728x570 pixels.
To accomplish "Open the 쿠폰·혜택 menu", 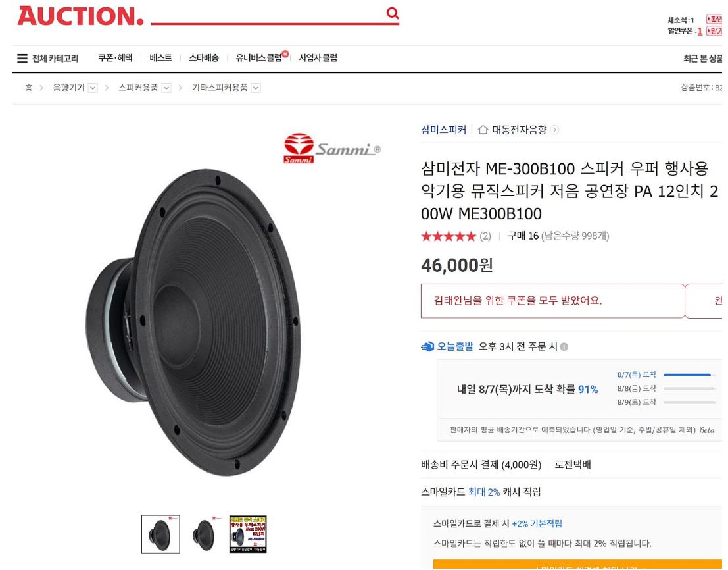I will (x=115, y=58).
